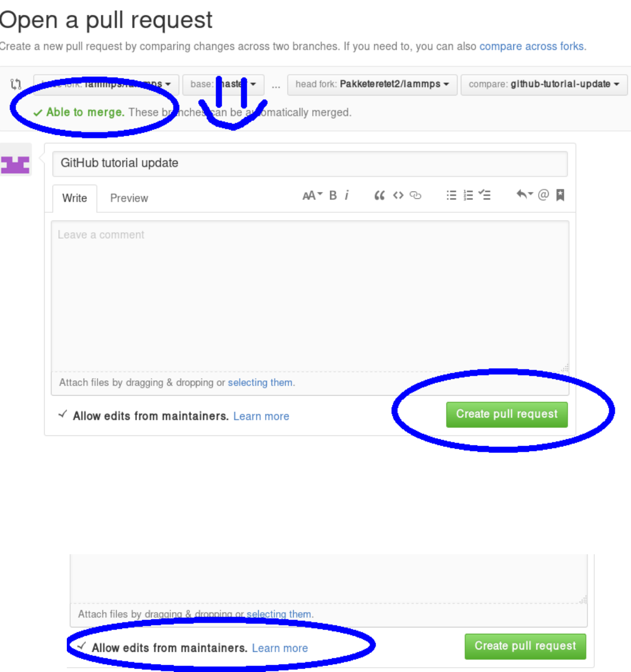
Task: Apply italic formatting icon
Action: point(347,195)
